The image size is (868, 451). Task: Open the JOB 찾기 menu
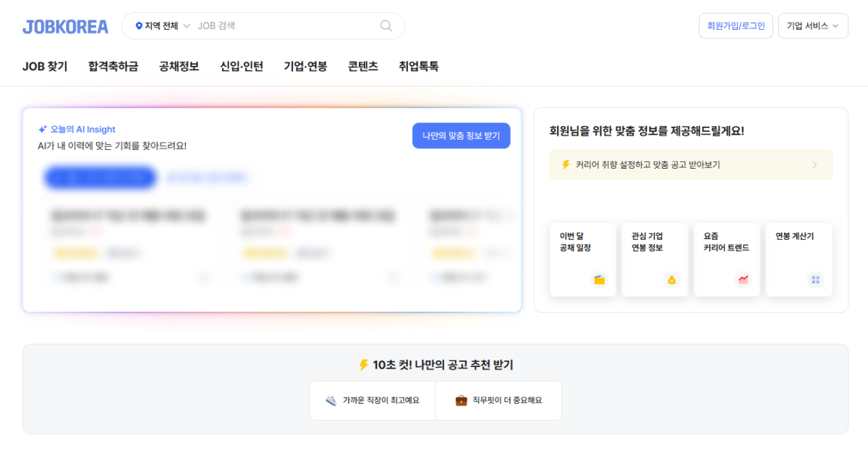[x=44, y=65]
